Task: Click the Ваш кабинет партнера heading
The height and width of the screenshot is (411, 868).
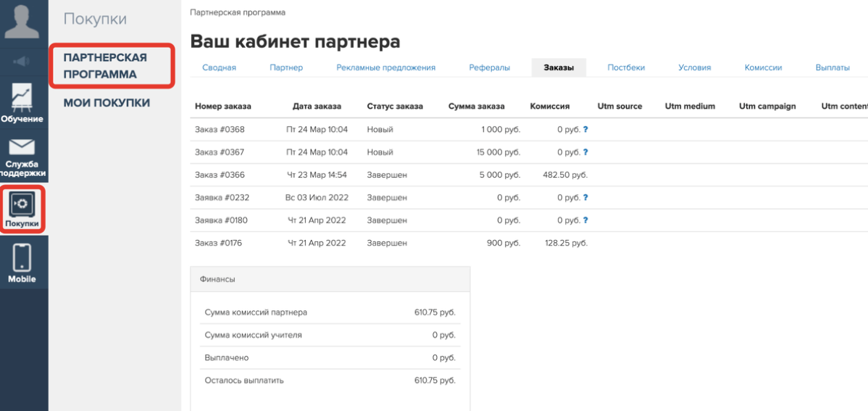Action: coord(295,41)
